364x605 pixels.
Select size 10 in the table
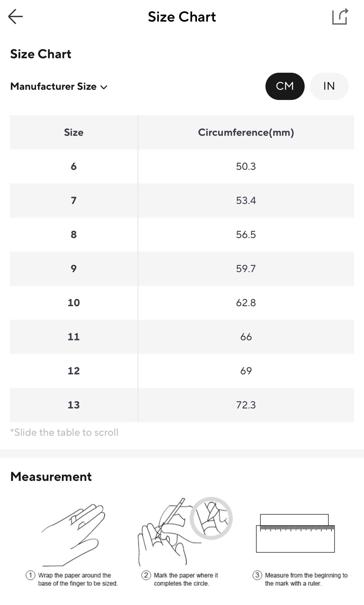(x=74, y=303)
